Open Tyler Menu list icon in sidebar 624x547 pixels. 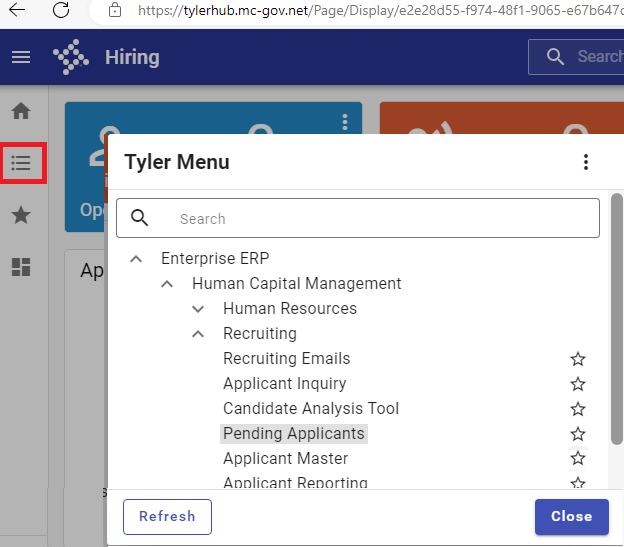click(x=21, y=163)
